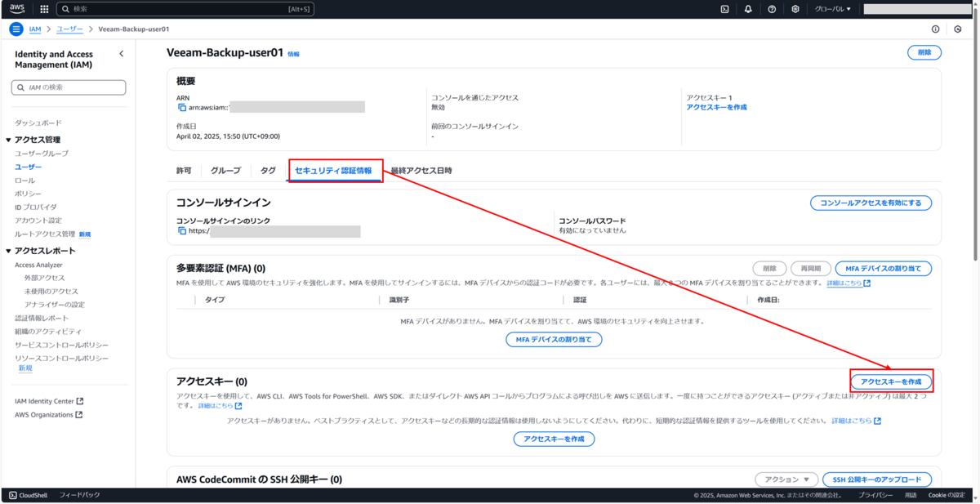The image size is (980, 504).
Task: Click the IAM breadcrumb link
Action: 35,29
